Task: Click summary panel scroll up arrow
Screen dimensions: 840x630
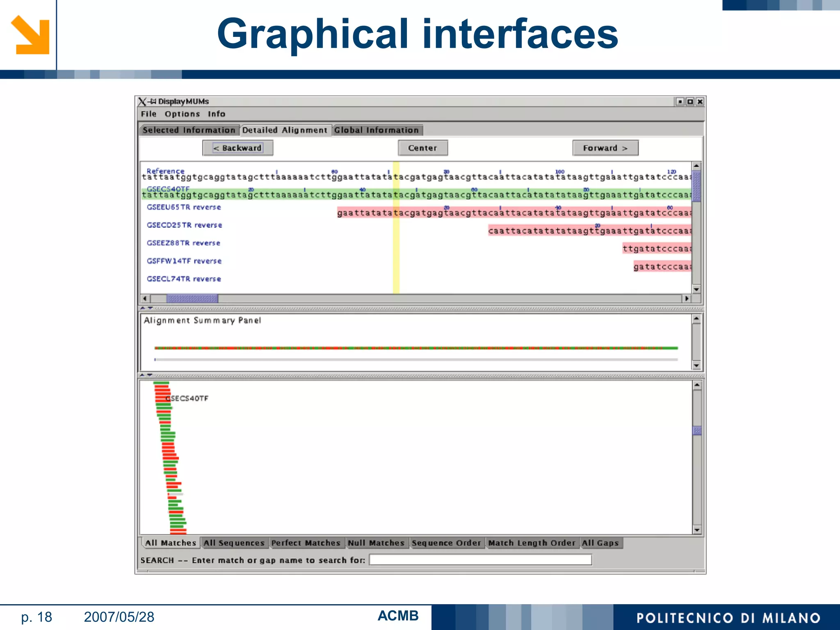Action: click(x=696, y=319)
